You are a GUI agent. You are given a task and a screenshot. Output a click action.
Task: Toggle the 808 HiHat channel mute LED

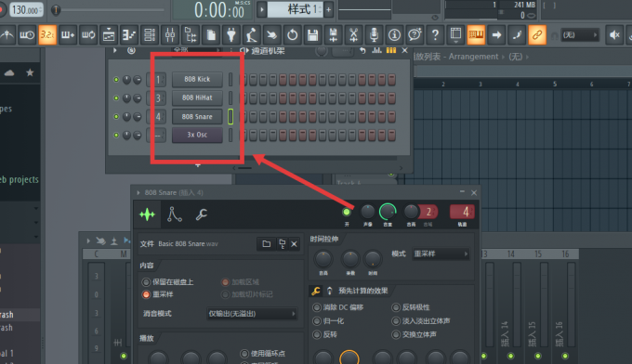click(x=116, y=97)
